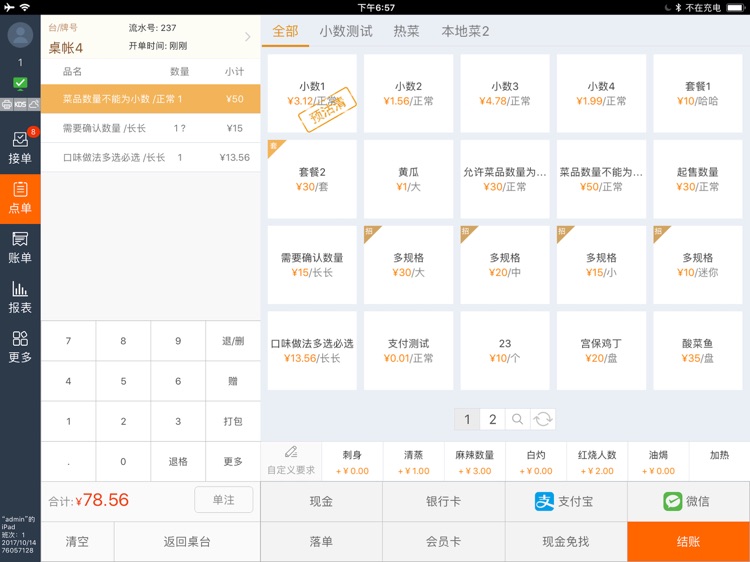Add dish 多规格 ¥10/迷你
Screen dimensions: 750x562
pos(697,264)
